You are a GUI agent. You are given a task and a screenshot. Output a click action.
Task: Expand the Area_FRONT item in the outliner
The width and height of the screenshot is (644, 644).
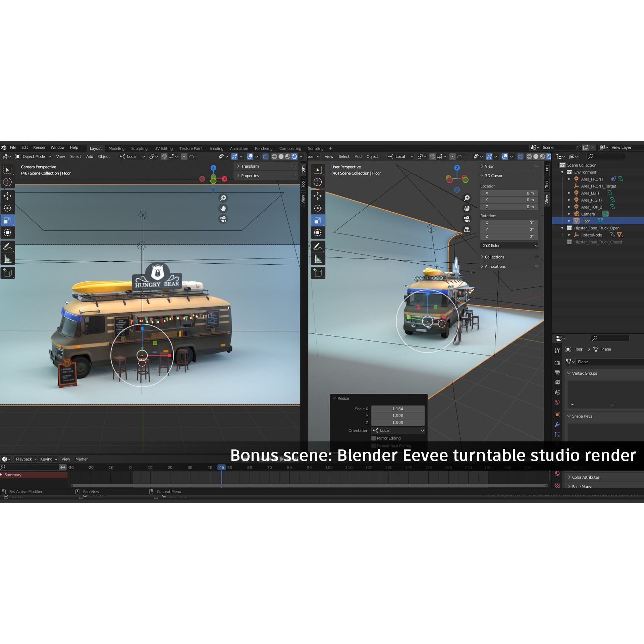[x=570, y=179]
